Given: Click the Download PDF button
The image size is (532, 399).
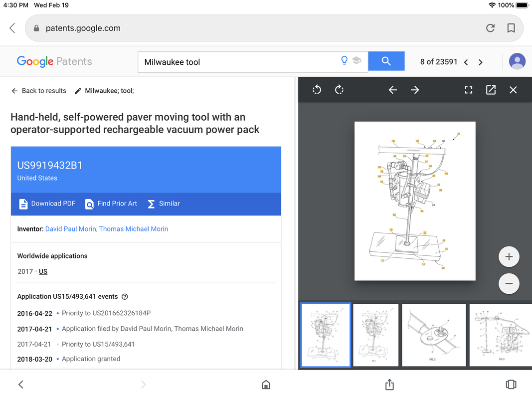Looking at the screenshot, I should (x=47, y=203).
